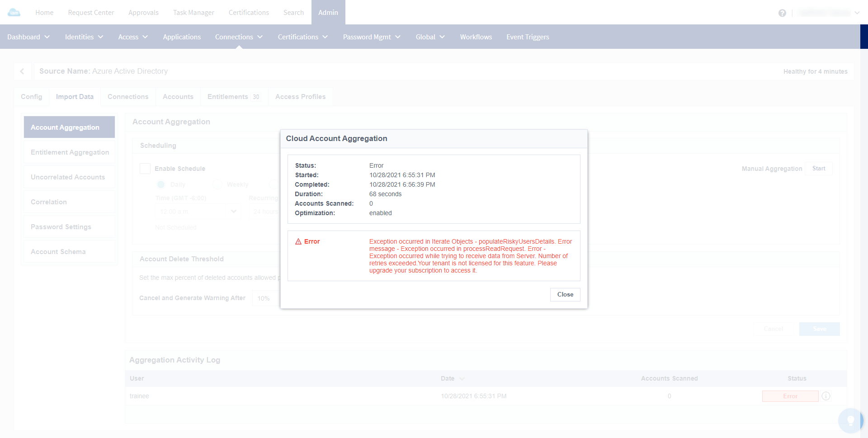Click the 68 seconds duration value
Viewport: 868px width, 438px height.
click(x=385, y=194)
